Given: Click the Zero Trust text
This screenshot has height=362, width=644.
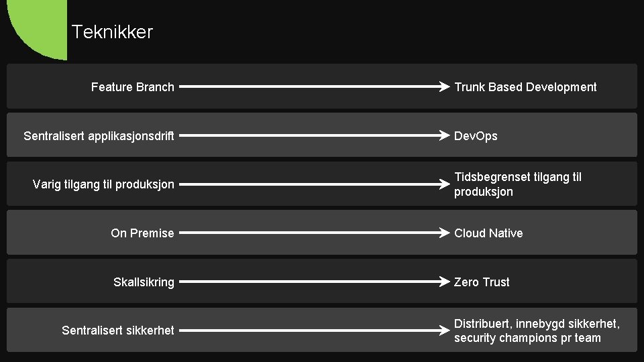Looking at the screenshot, I should tap(482, 282).
